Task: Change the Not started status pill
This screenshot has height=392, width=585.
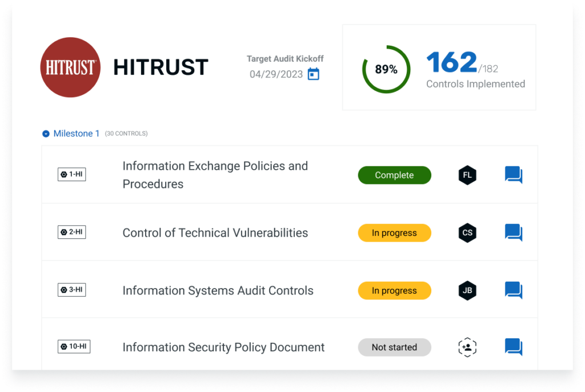Action: pos(394,347)
